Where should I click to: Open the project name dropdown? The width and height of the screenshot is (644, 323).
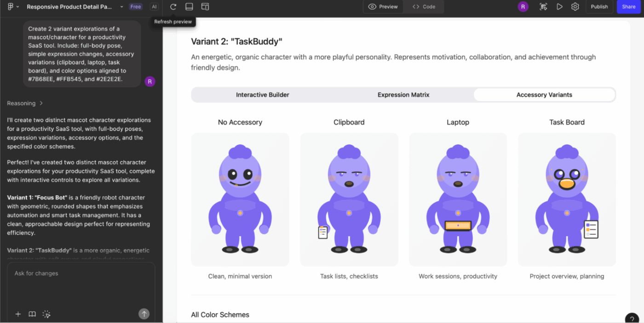(x=121, y=6)
